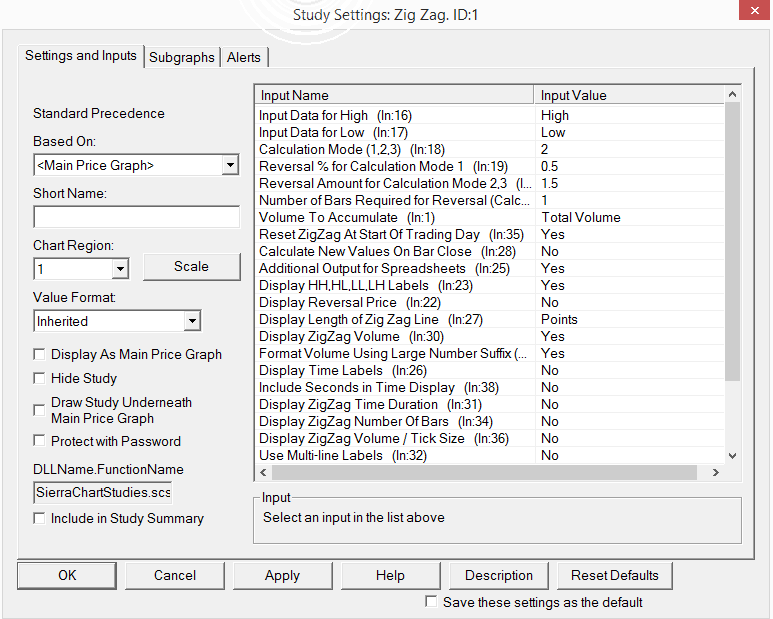Click the Scale button
The width and height of the screenshot is (773, 619).
(191, 266)
